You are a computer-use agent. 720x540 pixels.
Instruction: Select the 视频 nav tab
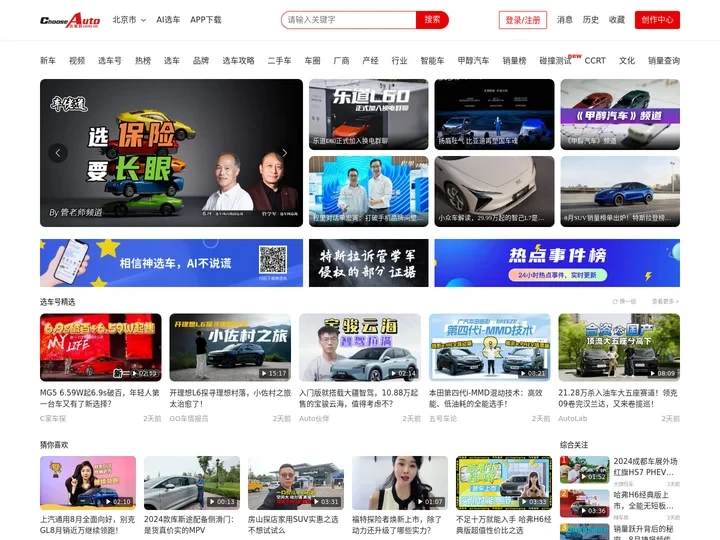(77, 61)
